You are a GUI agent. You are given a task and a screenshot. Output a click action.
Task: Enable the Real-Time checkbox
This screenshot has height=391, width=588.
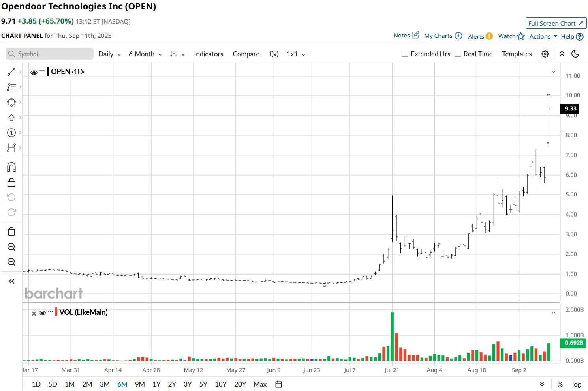458,54
